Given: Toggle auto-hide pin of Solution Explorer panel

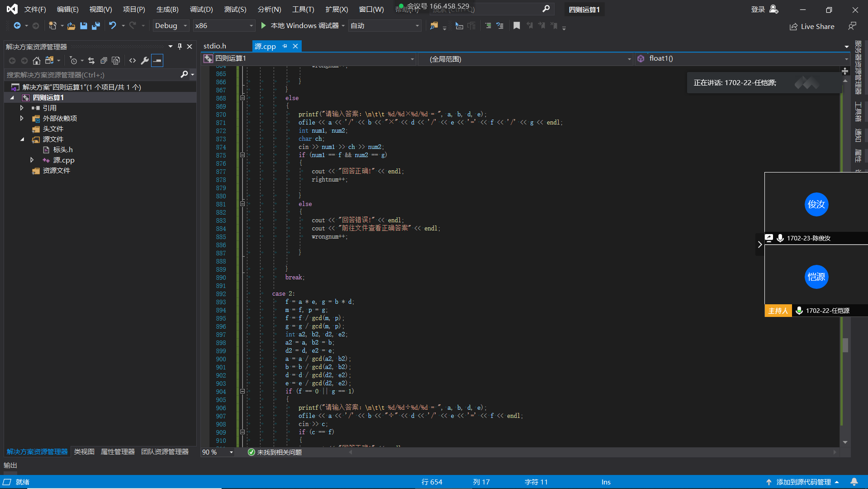Looking at the screenshot, I should click(180, 46).
